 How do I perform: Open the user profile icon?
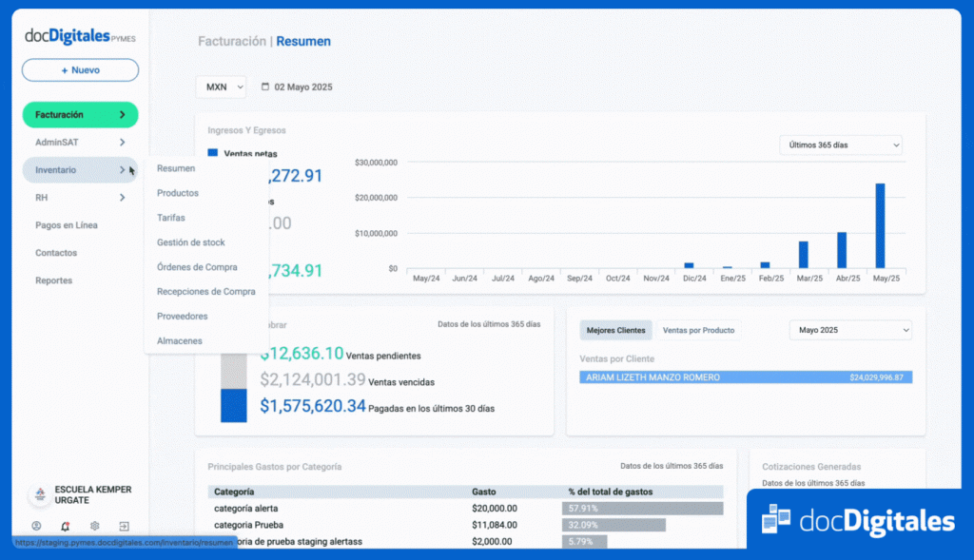pos(37,526)
